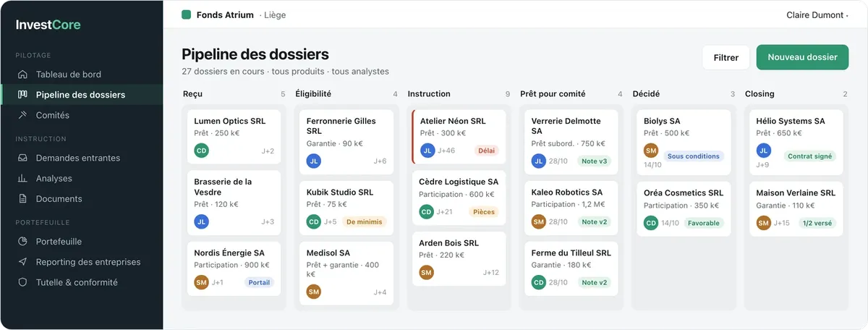Click the Demandes entrantes inbox icon

point(22,158)
